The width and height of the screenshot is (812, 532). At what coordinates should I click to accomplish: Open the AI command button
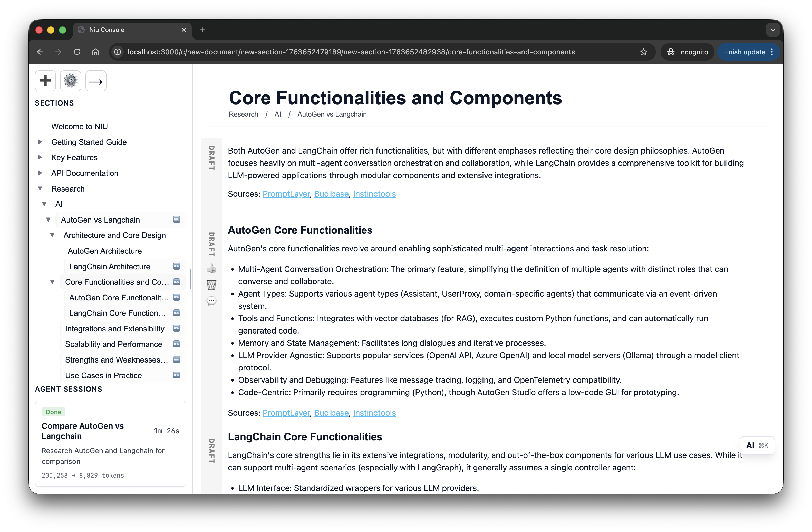(757, 445)
